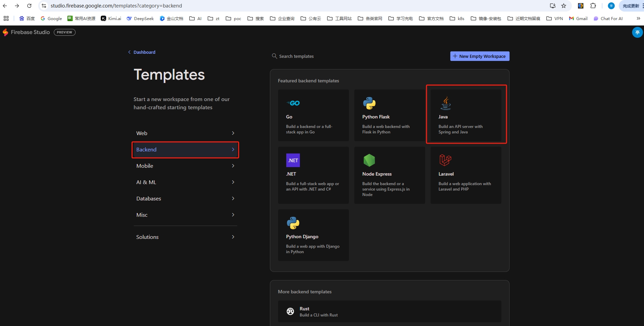Click the 'Build a backend or a full-stack app in Go' text
644x326 pixels.
point(309,129)
